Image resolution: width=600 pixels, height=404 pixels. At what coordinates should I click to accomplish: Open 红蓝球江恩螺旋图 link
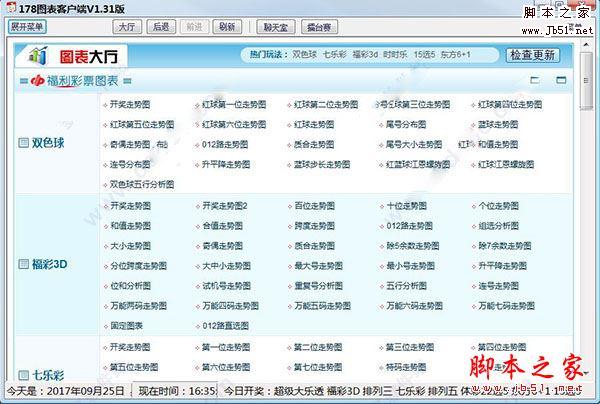tap(418, 165)
